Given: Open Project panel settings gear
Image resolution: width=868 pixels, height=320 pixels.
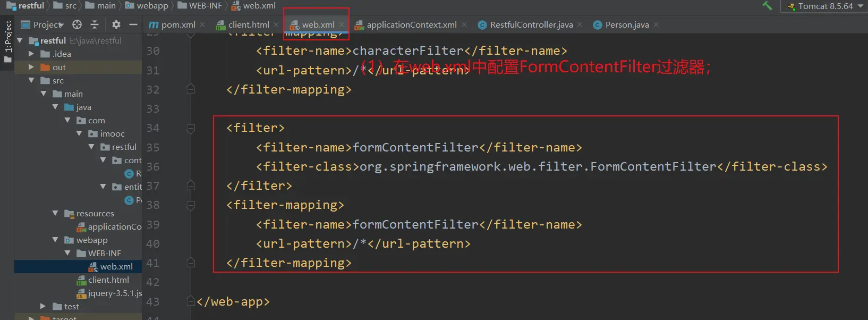Looking at the screenshot, I should pos(116,24).
